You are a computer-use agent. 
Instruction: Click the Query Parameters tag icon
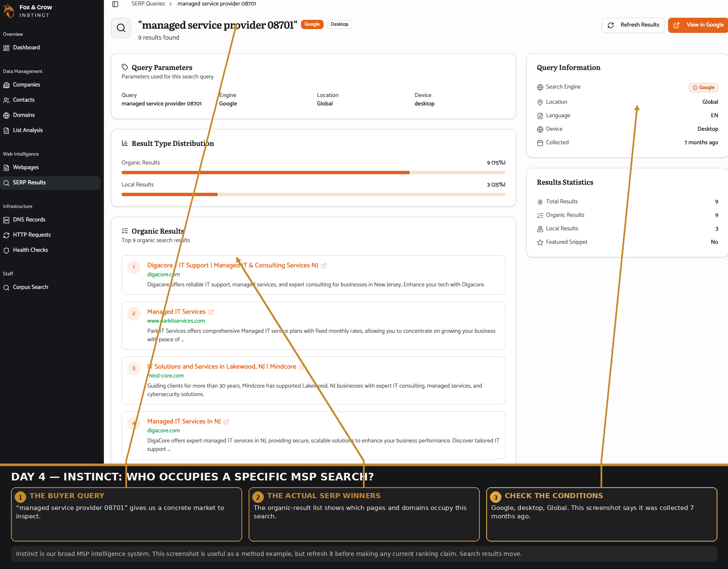click(125, 67)
